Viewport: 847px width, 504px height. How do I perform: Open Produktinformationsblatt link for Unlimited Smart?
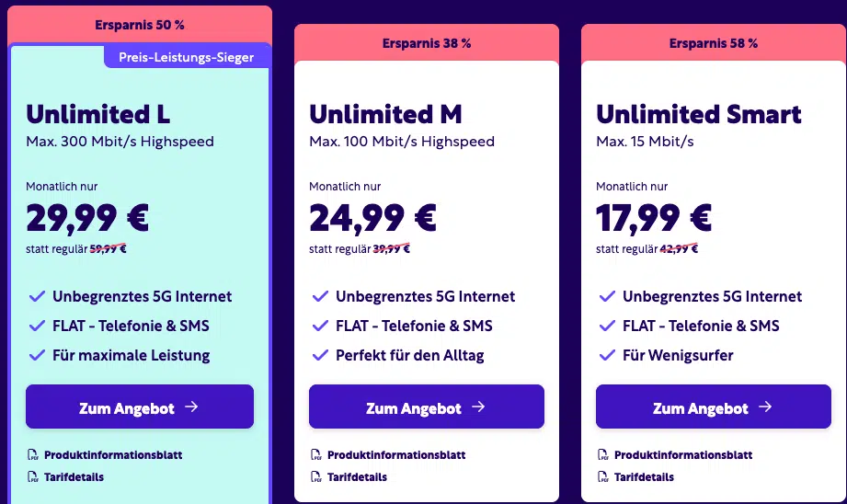point(683,455)
